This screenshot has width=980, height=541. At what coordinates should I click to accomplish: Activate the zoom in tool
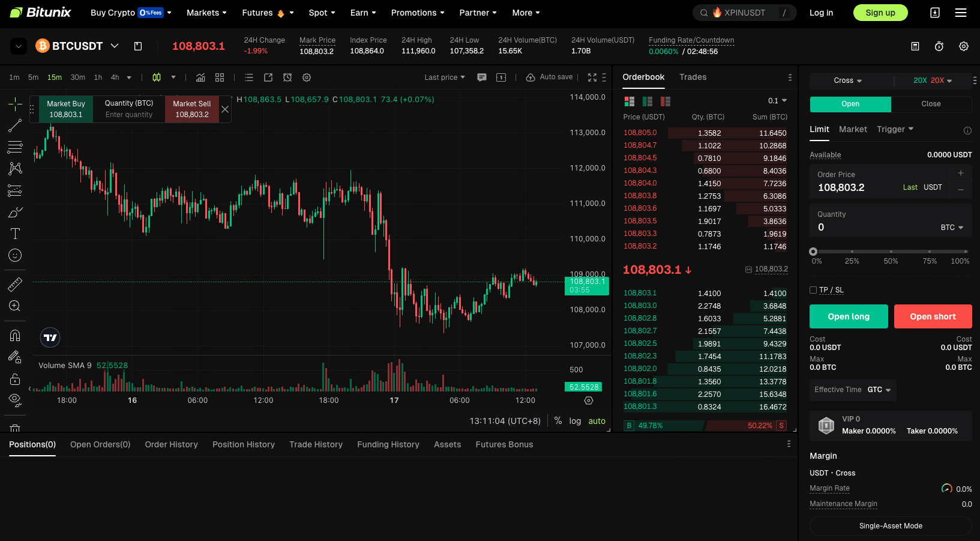click(15, 306)
